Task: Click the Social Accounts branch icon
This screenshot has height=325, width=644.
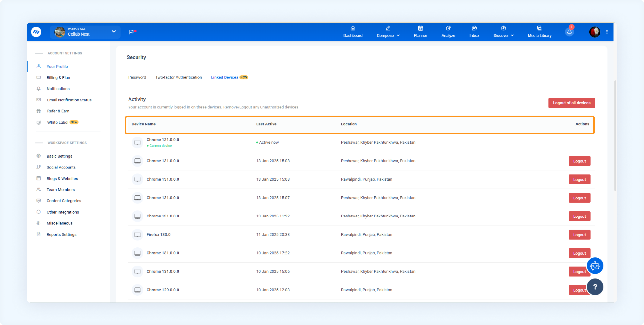Action: click(38, 167)
